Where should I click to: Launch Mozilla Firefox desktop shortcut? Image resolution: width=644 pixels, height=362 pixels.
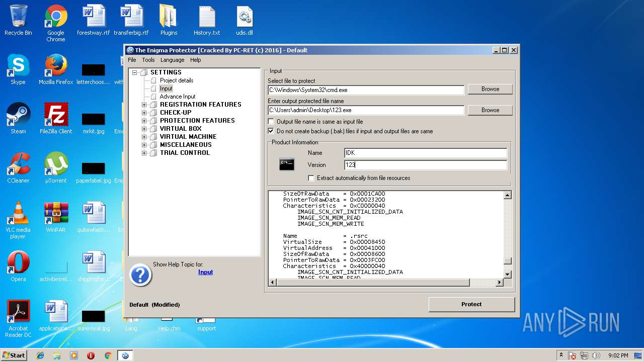click(56, 69)
